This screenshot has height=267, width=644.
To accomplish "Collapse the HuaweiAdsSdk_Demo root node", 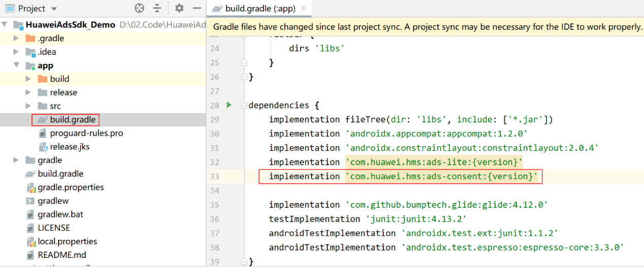I will pos(4,24).
